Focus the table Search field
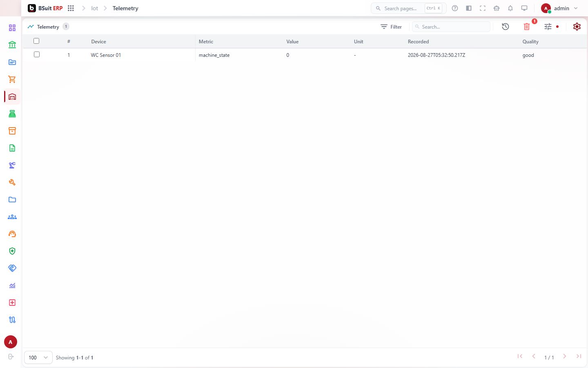 point(451,27)
